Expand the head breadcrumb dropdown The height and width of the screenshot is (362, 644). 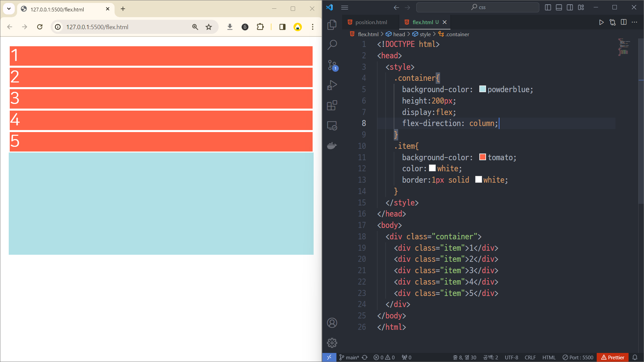click(x=399, y=34)
